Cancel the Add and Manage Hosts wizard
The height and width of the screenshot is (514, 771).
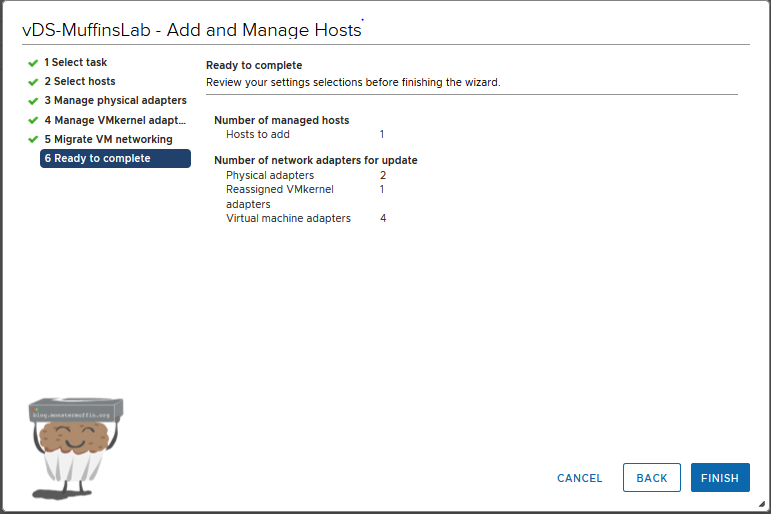coord(579,478)
